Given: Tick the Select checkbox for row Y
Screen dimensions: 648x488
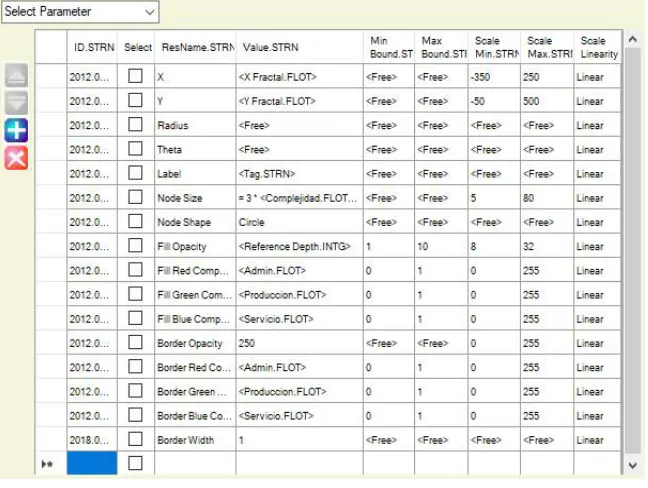Looking at the screenshot, I should click(135, 100).
